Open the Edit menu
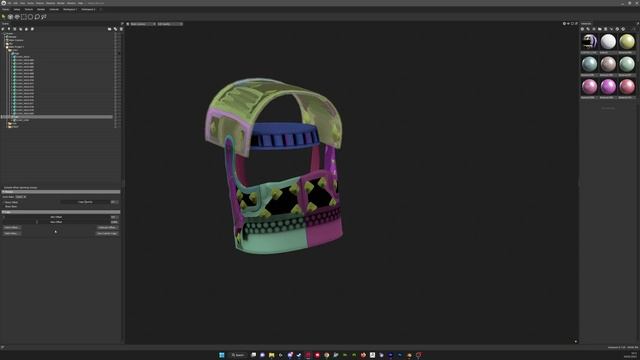This screenshot has width=640, height=360. pyautogui.click(x=16, y=3)
